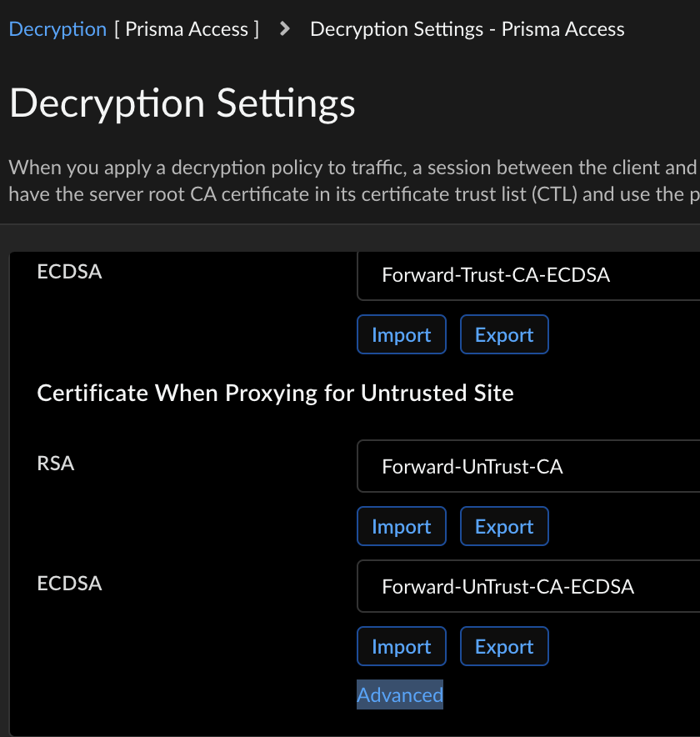Click the Prisma Access scope label in breadcrumb

[187, 29]
